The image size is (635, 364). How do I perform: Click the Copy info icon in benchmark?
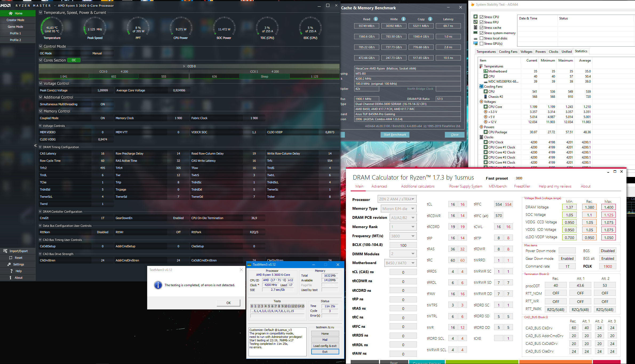430,19
